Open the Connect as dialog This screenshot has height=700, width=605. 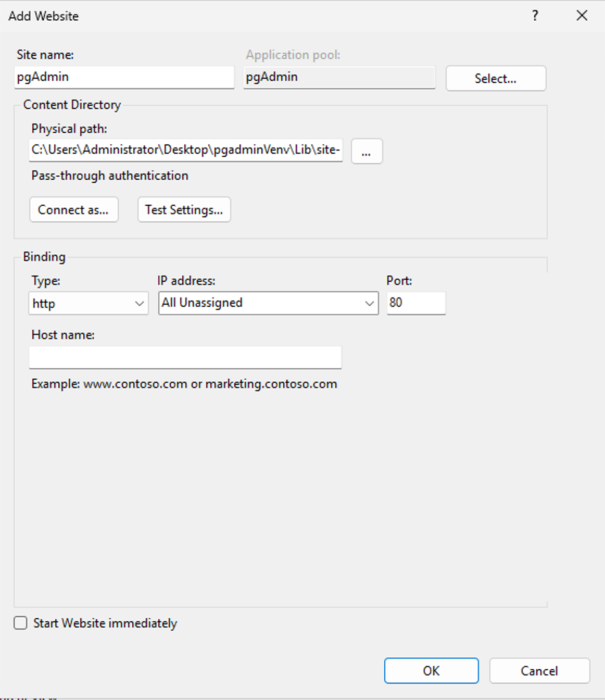pos(73,210)
